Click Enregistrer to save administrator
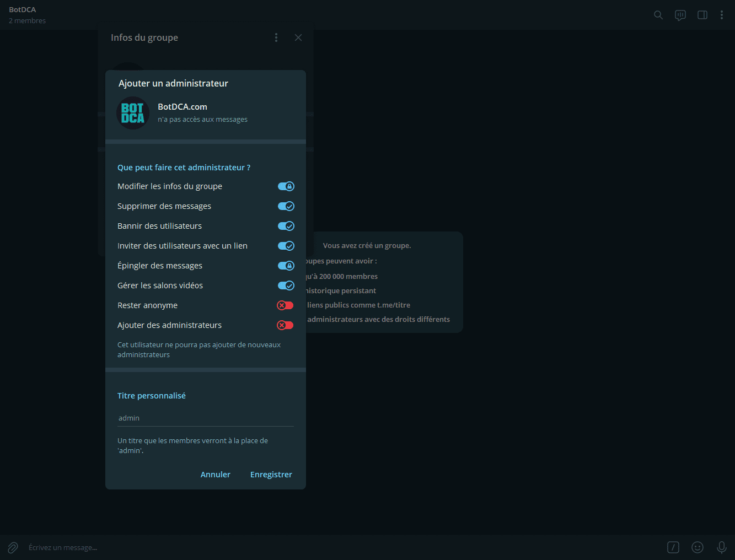The width and height of the screenshot is (735, 560). [271, 475]
